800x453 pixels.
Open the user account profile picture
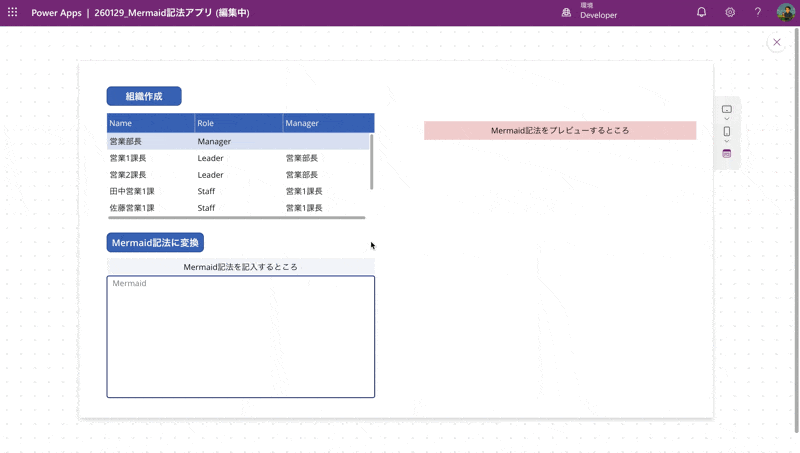pyautogui.click(x=786, y=13)
